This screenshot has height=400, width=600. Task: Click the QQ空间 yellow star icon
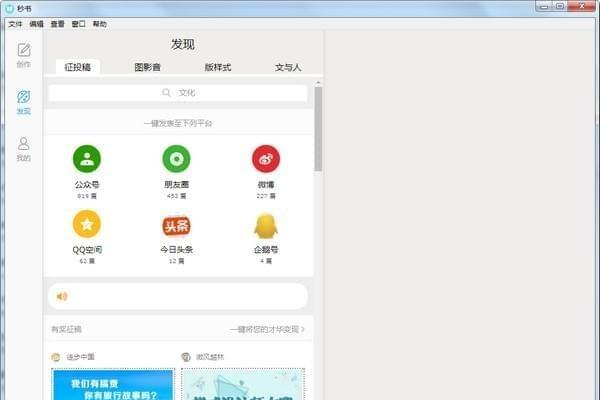click(87, 224)
